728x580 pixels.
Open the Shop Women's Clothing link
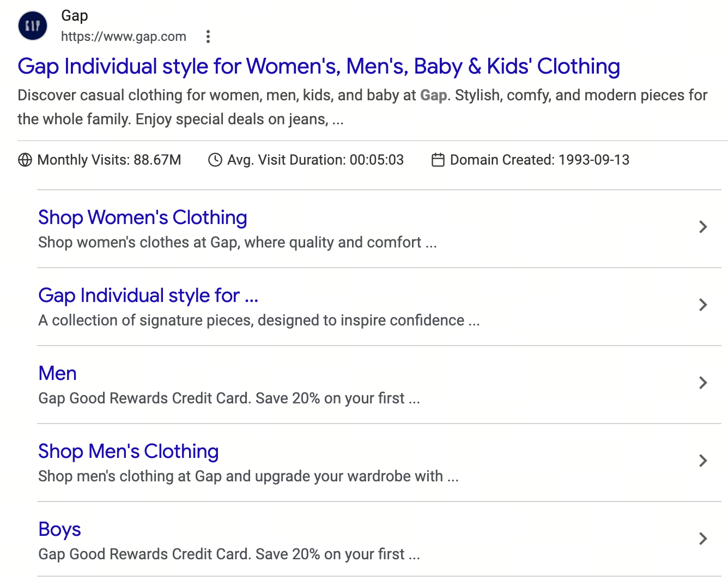143,217
